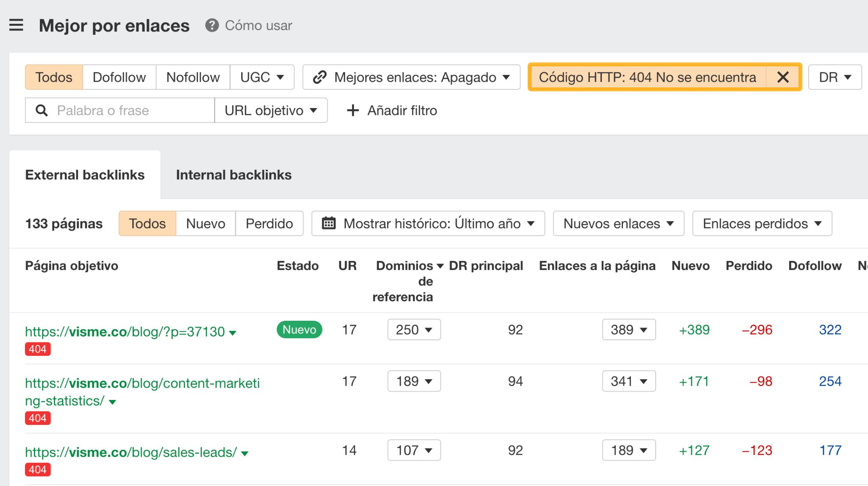Open the DR dropdown
868x486 pixels.
834,77
